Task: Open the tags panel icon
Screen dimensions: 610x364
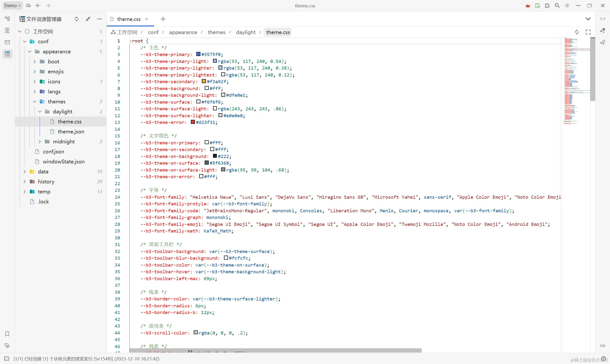Action: point(7,346)
